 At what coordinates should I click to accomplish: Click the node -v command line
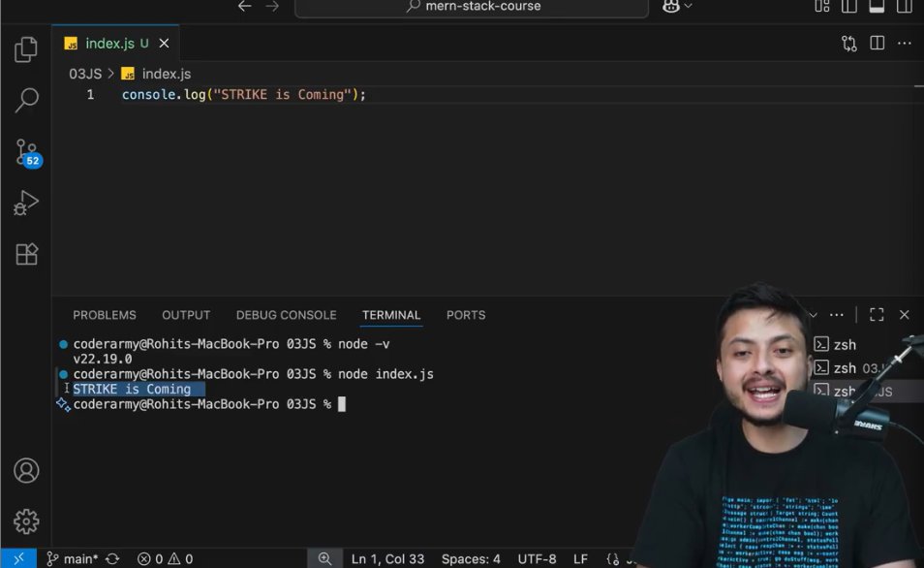[231, 344]
